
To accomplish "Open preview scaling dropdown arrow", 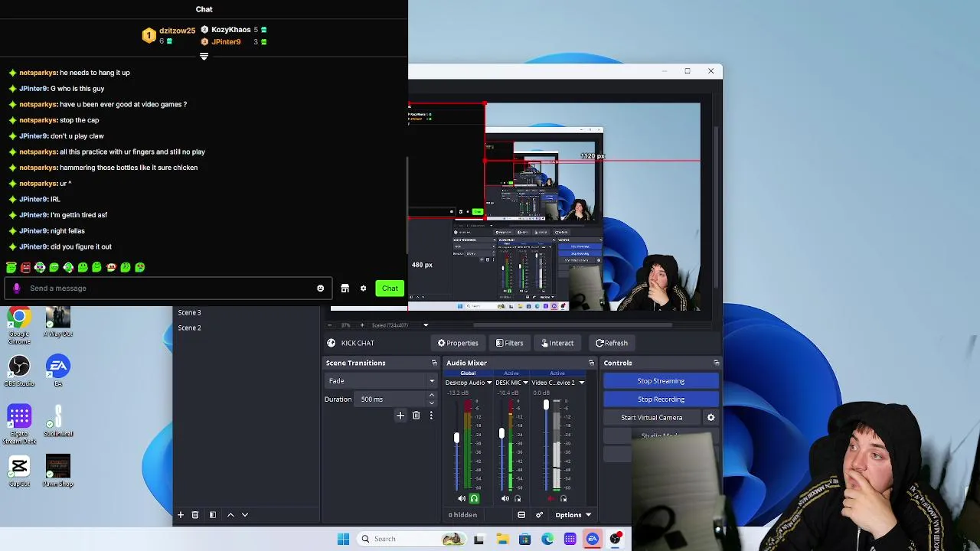I will pyautogui.click(x=426, y=325).
